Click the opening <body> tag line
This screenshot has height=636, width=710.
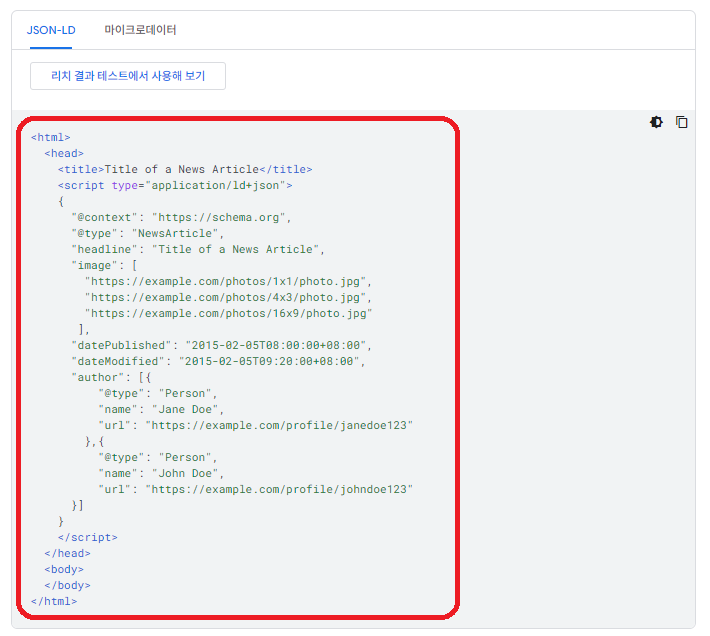point(64,569)
